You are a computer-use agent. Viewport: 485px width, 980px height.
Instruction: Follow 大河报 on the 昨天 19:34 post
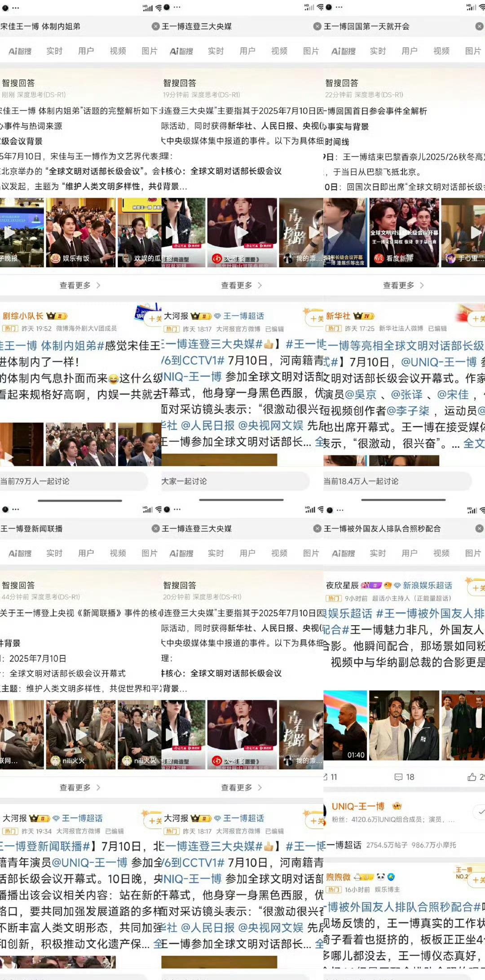154,821
